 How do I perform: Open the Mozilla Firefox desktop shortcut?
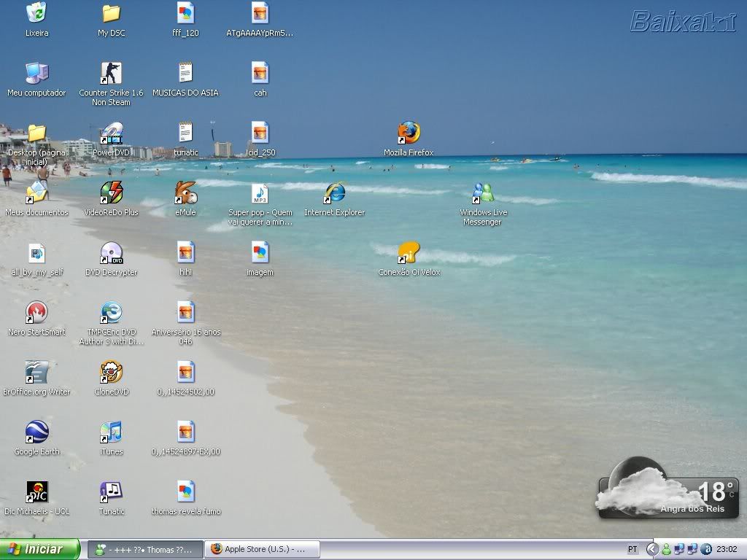[409, 133]
